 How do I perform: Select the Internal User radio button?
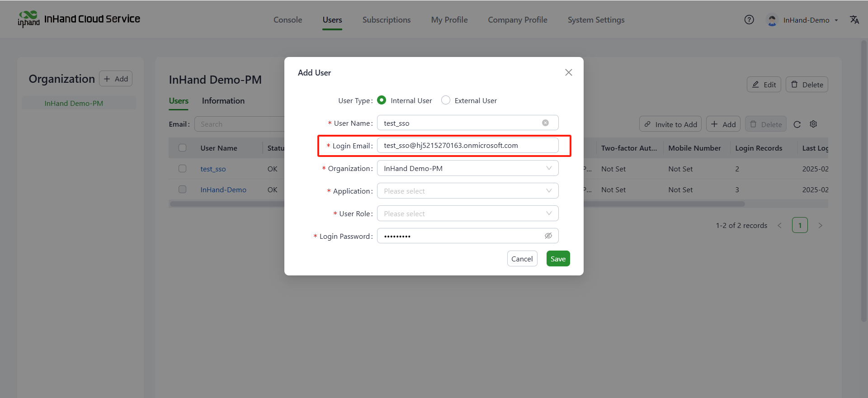382,100
